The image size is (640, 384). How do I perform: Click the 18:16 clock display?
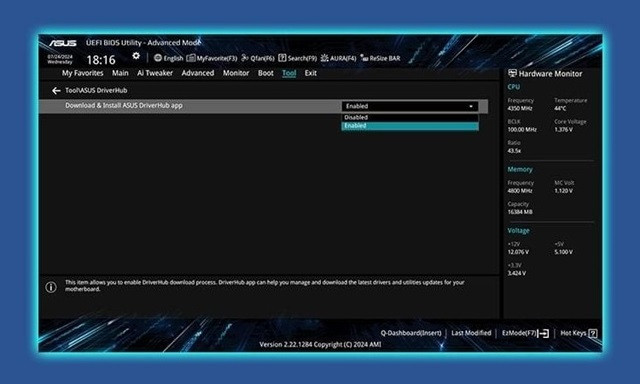coord(101,60)
